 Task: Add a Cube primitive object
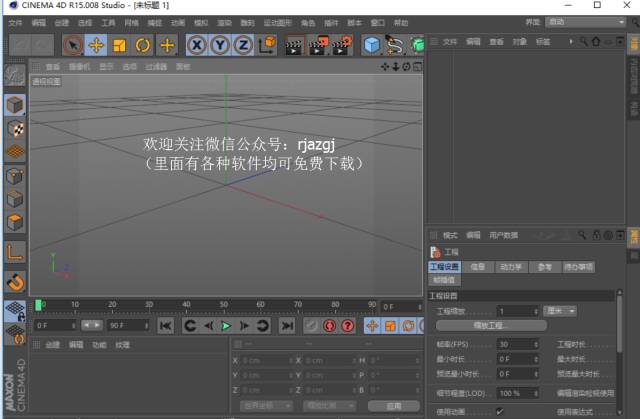371,45
